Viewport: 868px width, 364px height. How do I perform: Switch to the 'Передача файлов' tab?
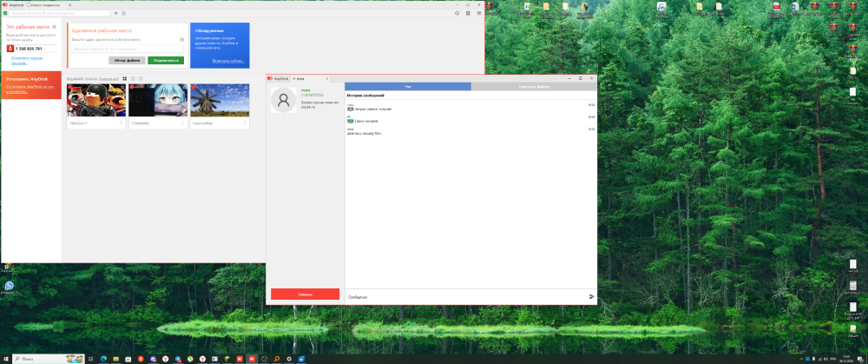(534, 86)
